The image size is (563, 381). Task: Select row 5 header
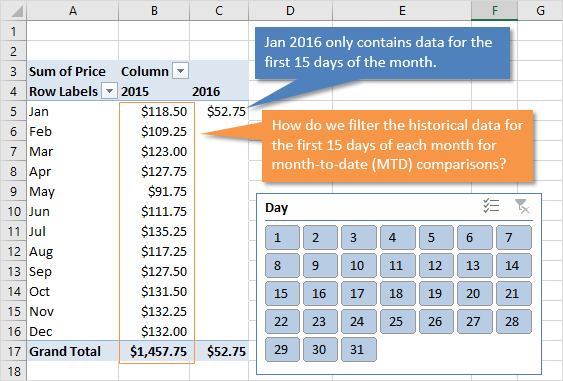(13, 111)
